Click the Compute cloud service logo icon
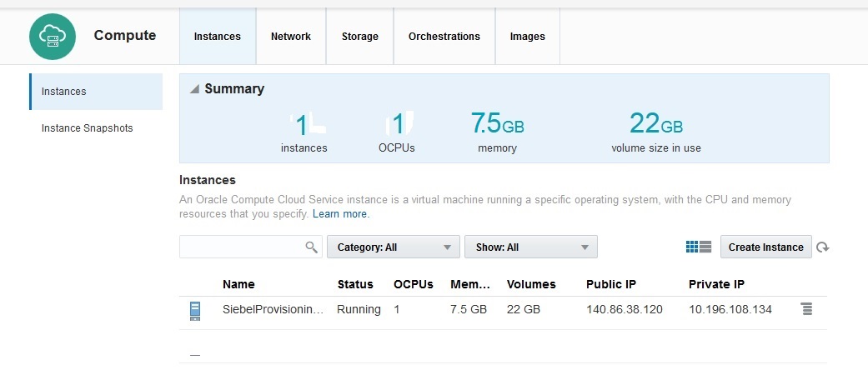 pyautogui.click(x=53, y=37)
